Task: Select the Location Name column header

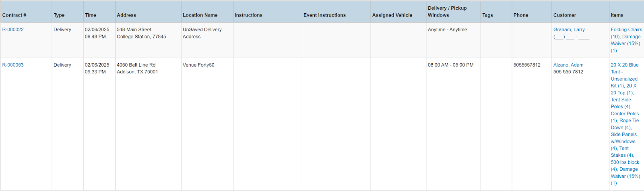Action: (x=200, y=15)
